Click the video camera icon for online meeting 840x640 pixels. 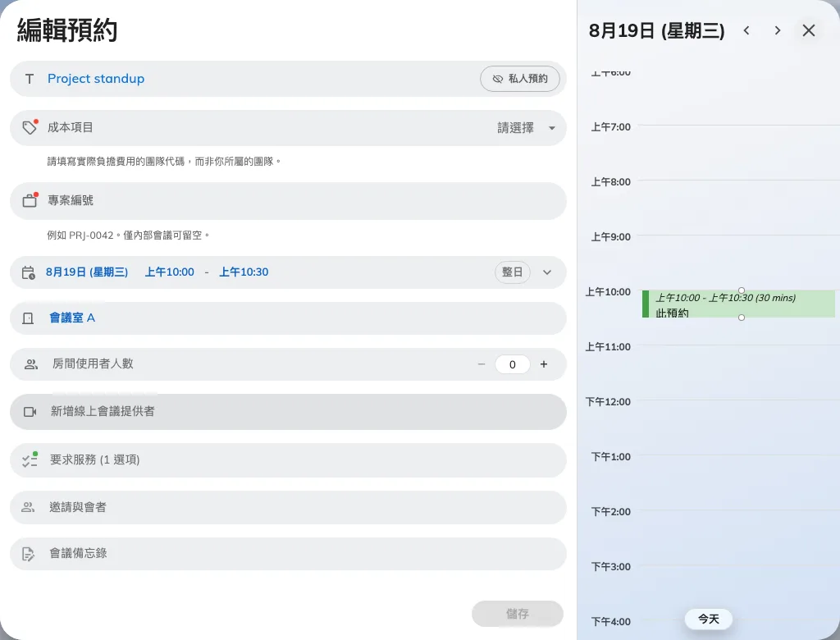(x=30, y=412)
